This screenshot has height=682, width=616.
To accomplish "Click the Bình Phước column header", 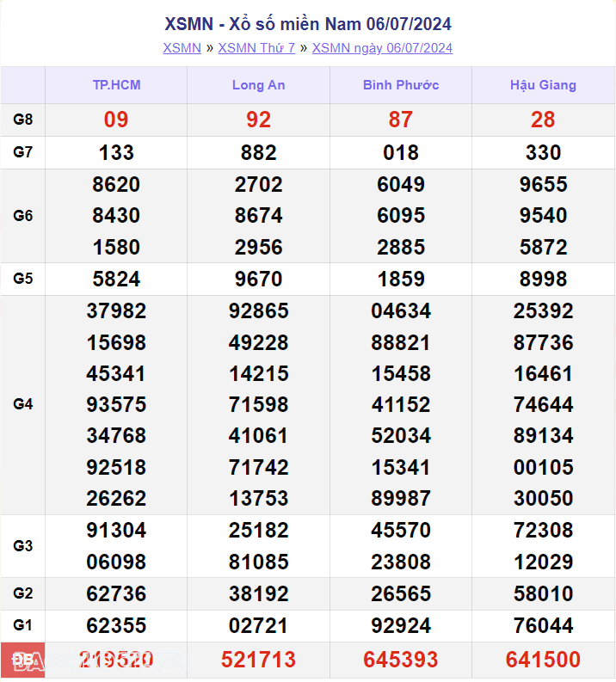I will 401,85.
